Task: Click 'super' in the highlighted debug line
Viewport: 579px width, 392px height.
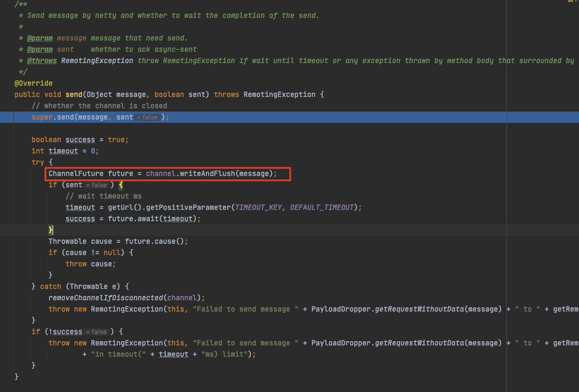Action: tap(42, 117)
